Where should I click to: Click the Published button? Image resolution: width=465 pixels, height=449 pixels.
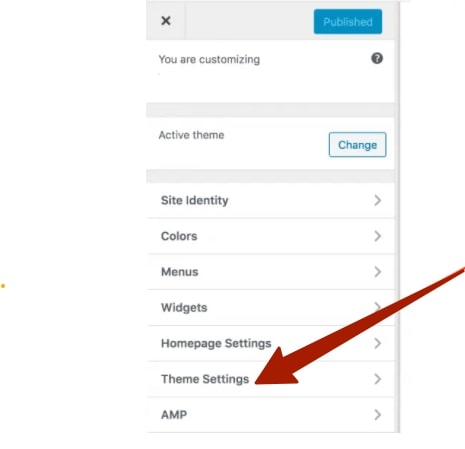click(x=348, y=22)
